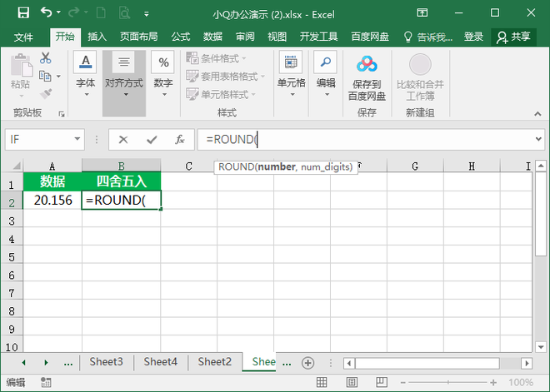Switch to the Sheet2 tab
This screenshot has width=550, height=392.
(215, 362)
